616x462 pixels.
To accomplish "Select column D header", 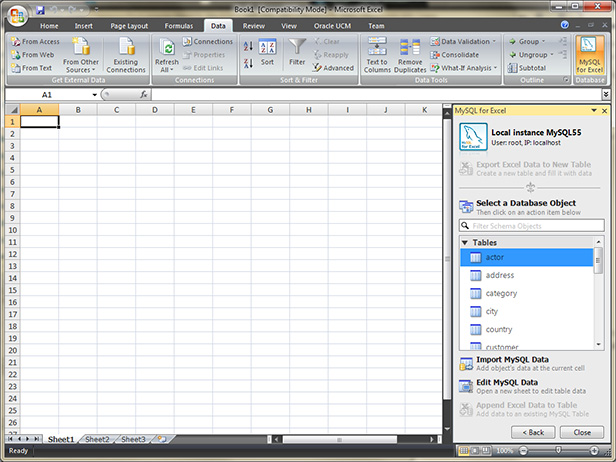I will [x=155, y=110].
